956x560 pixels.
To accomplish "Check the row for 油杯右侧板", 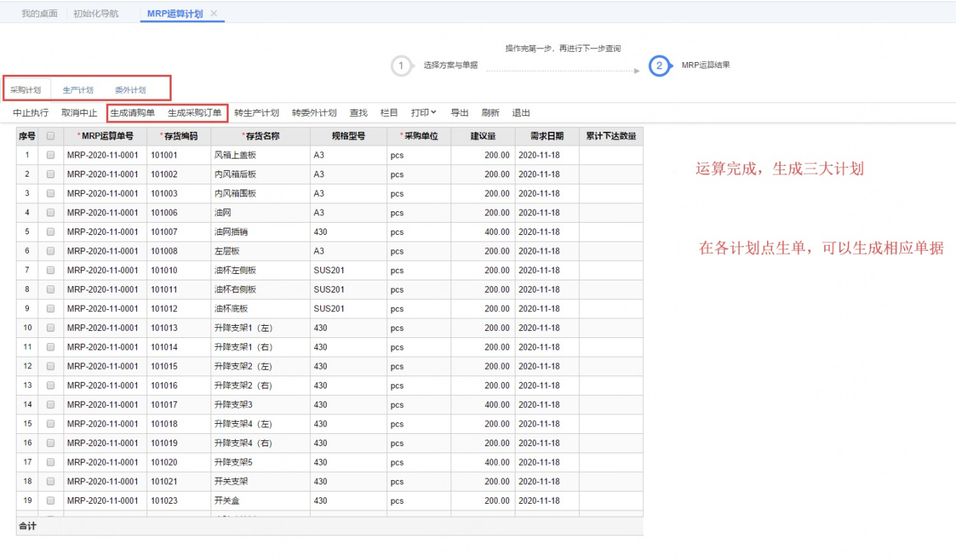I will tap(50, 290).
